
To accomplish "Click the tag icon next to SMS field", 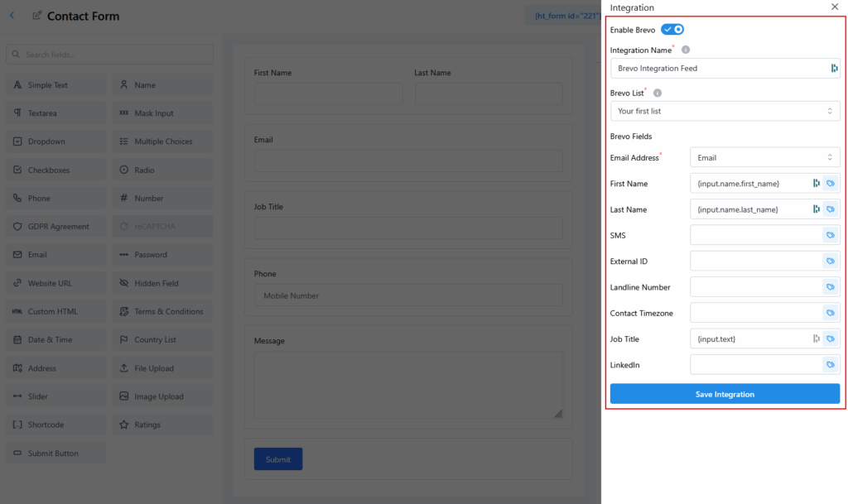I will [830, 236].
